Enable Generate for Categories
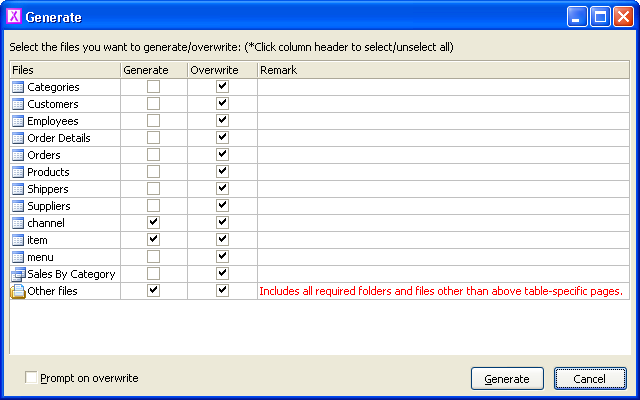 click(153, 87)
